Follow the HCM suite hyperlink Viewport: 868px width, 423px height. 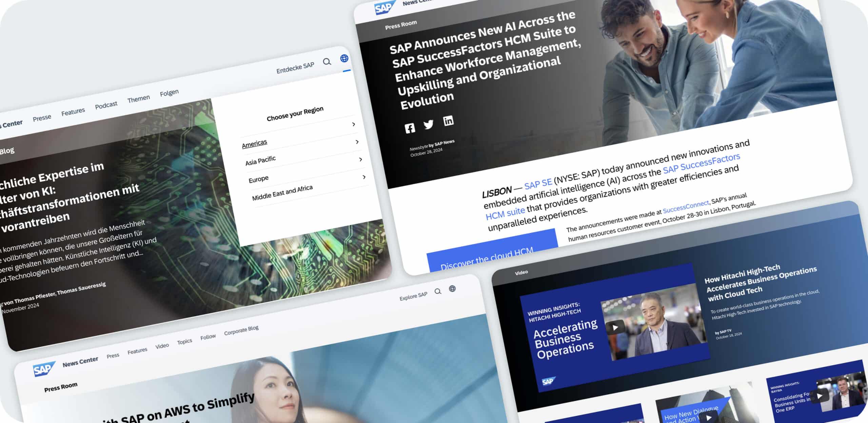(x=505, y=213)
